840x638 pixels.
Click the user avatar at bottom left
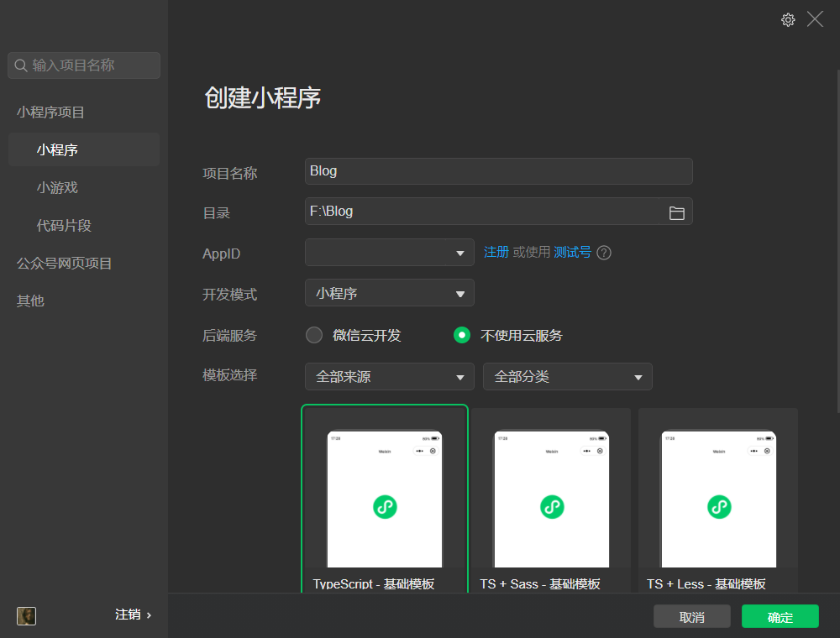(x=26, y=616)
